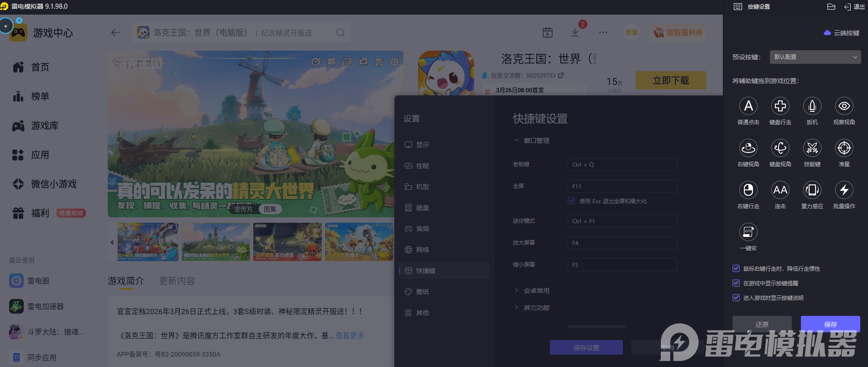Click the 缩小屏幕 F5 shortcut field
The height and width of the screenshot is (367, 868).
(622, 265)
